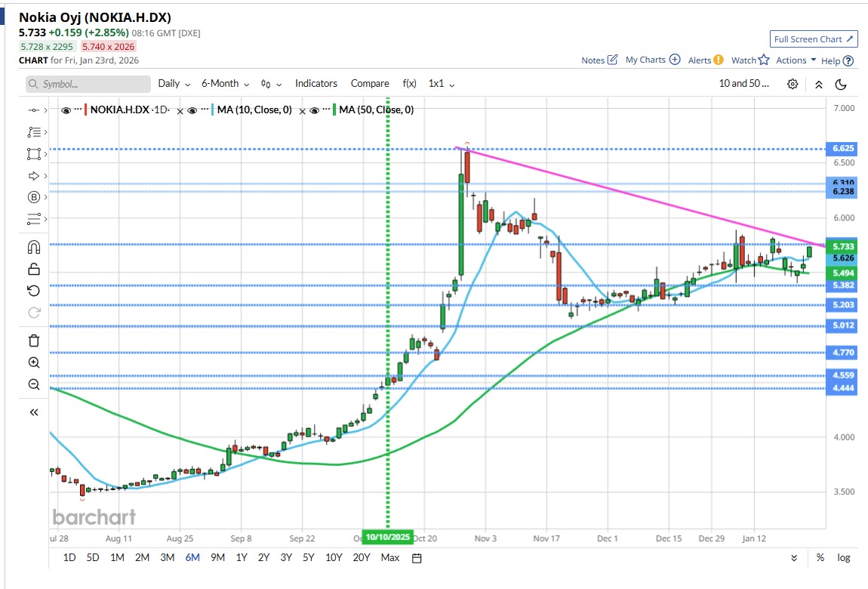This screenshot has height=589, width=868.
Task: Click the lock drawings icon
Action: (33, 269)
